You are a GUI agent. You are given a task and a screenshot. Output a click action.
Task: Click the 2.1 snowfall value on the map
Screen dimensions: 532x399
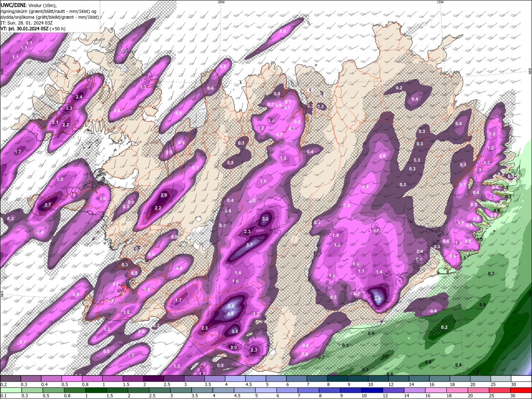click(x=55, y=123)
